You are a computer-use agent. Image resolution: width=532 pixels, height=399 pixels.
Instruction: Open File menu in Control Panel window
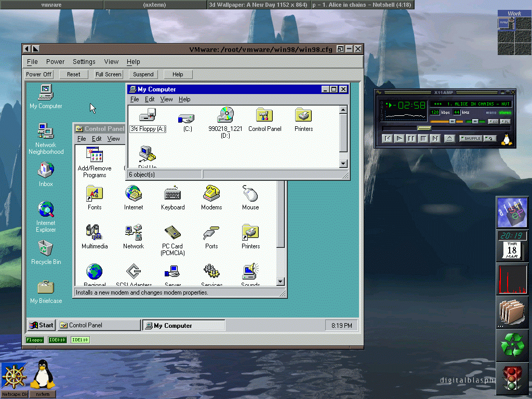82,139
